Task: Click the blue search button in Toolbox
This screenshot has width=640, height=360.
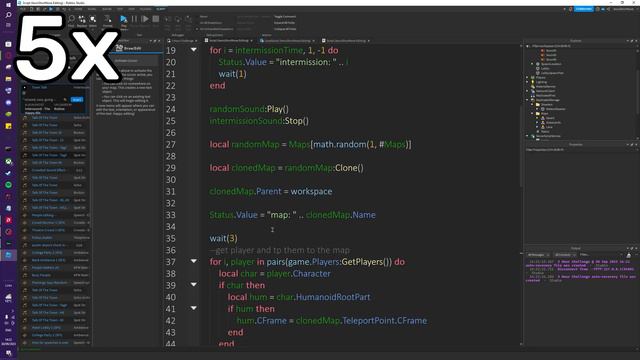Action: (77, 99)
